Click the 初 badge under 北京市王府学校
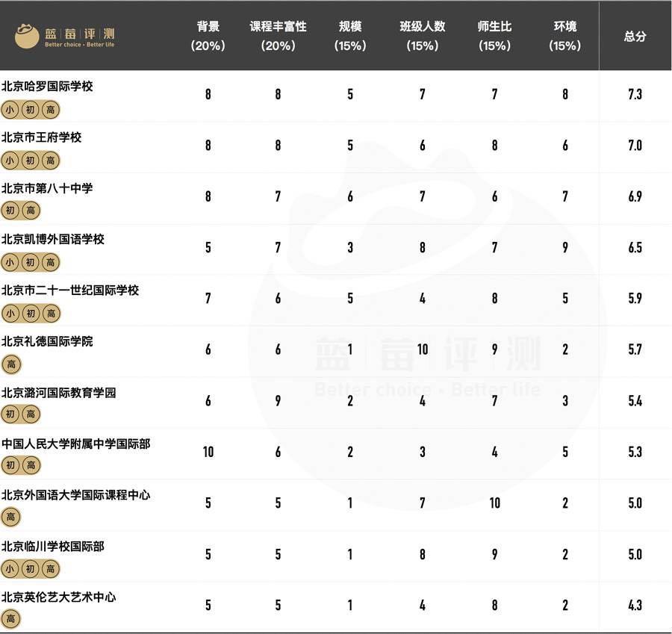The width and height of the screenshot is (672, 634). 31,161
